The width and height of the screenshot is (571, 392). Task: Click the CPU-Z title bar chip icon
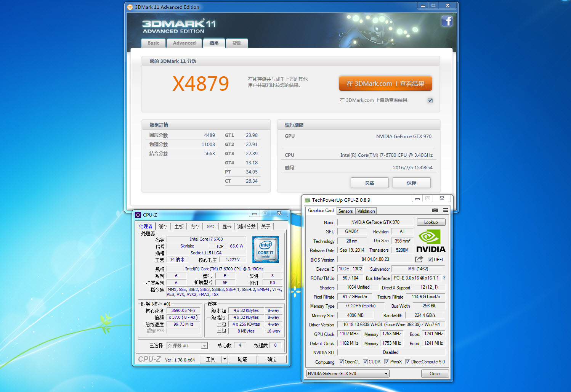click(138, 215)
